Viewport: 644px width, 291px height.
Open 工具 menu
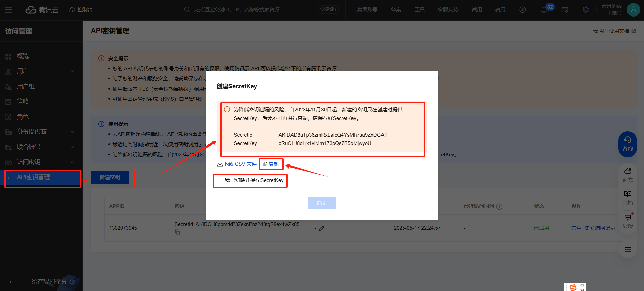pos(420,10)
